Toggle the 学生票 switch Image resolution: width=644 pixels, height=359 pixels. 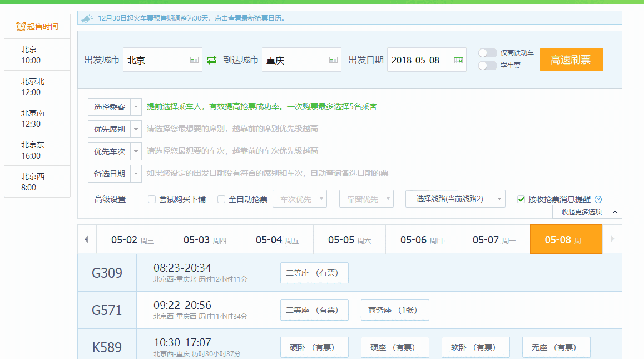click(x=488, y=66)
